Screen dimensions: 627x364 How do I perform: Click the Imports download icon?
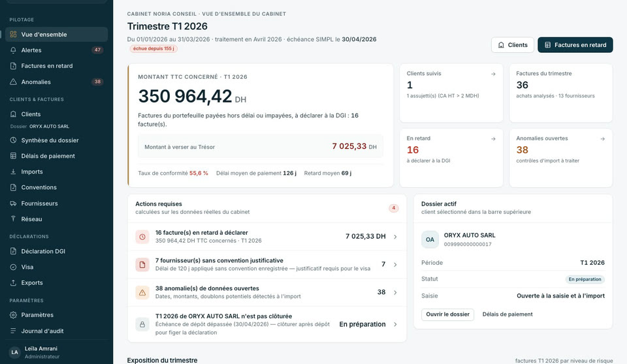(x=13, y=172)
